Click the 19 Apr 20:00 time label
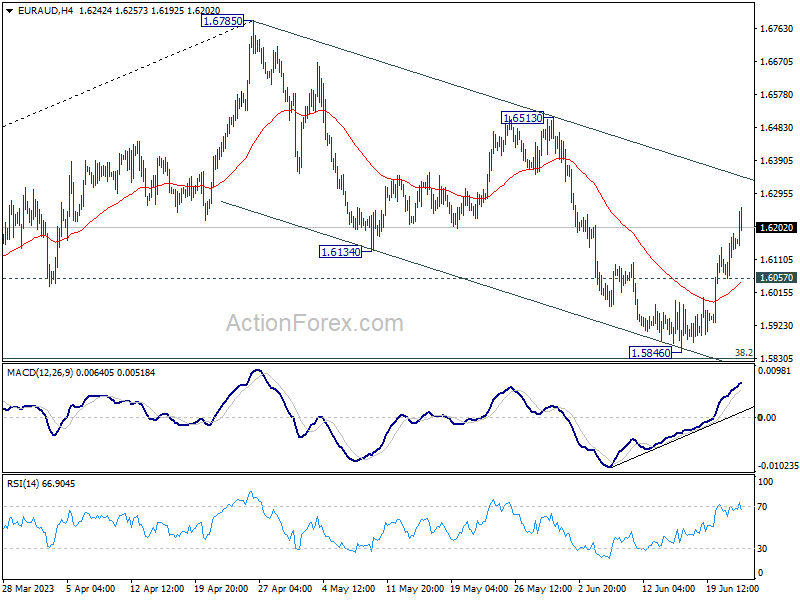 click(221, 588)
